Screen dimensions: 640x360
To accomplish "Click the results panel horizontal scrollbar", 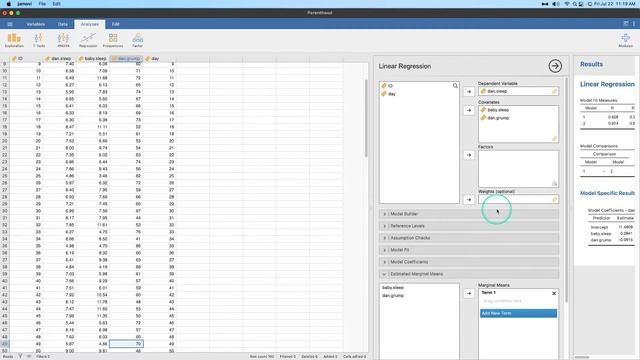I will click(x=582, y=357).
